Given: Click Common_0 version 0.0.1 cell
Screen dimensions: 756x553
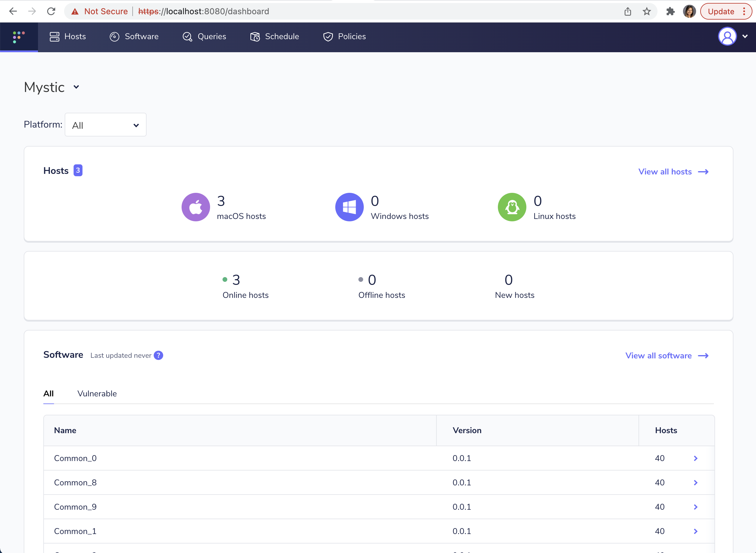Looking at the screenshot, I should tap(462, 458).
